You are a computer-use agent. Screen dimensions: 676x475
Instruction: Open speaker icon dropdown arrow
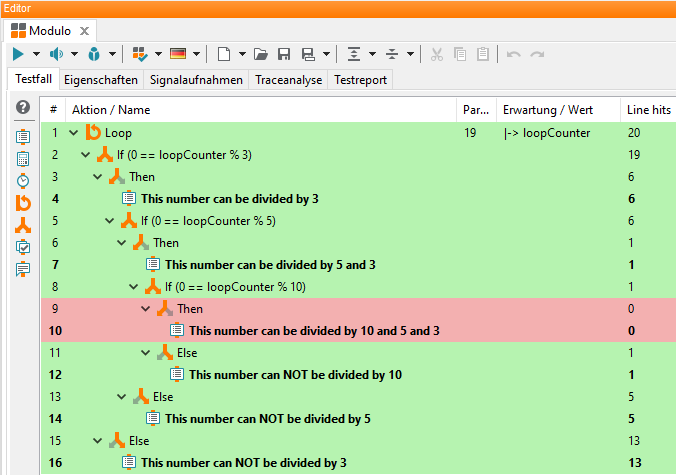click(75, 54)
